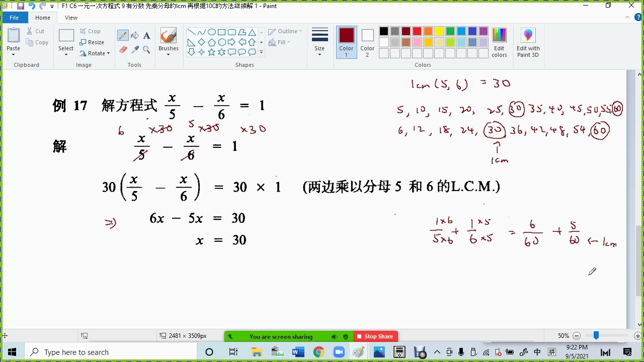Select the Eraser tool
Screen dimensions: 644x362
click(123, 49)
